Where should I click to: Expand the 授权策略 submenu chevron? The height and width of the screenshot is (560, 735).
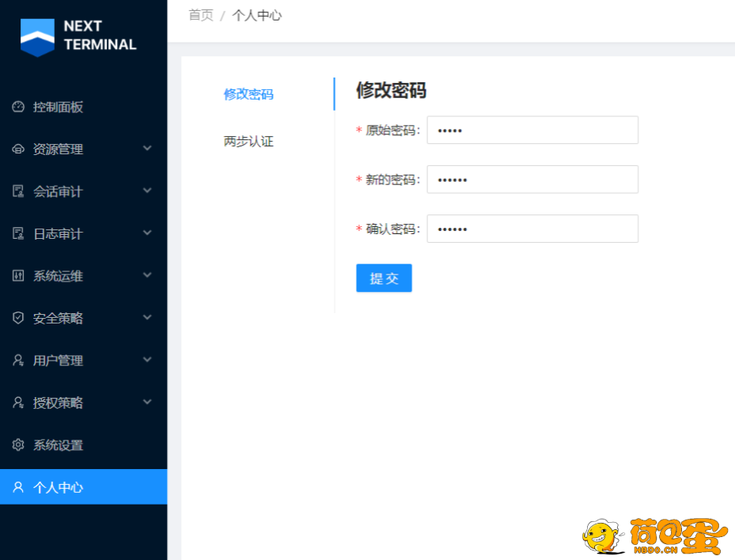[147, 402]
